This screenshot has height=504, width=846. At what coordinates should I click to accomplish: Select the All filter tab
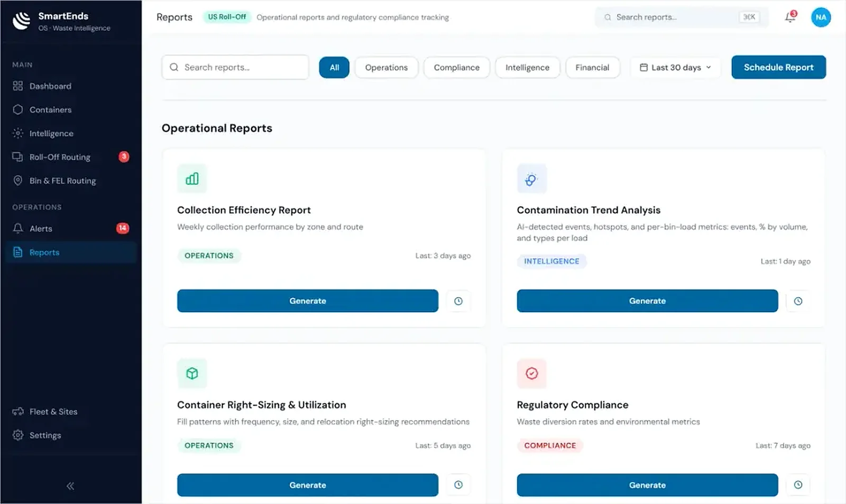click(334, 68)
